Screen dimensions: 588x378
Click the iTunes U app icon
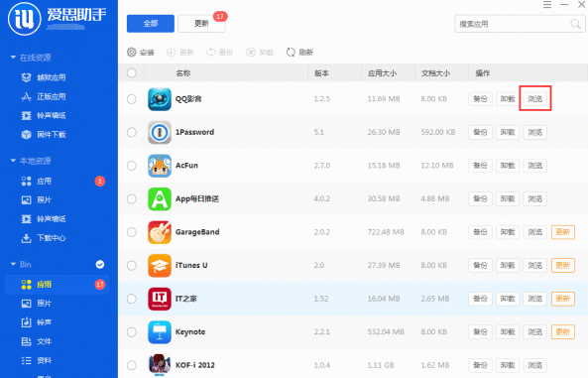click(x=160, y=265)
